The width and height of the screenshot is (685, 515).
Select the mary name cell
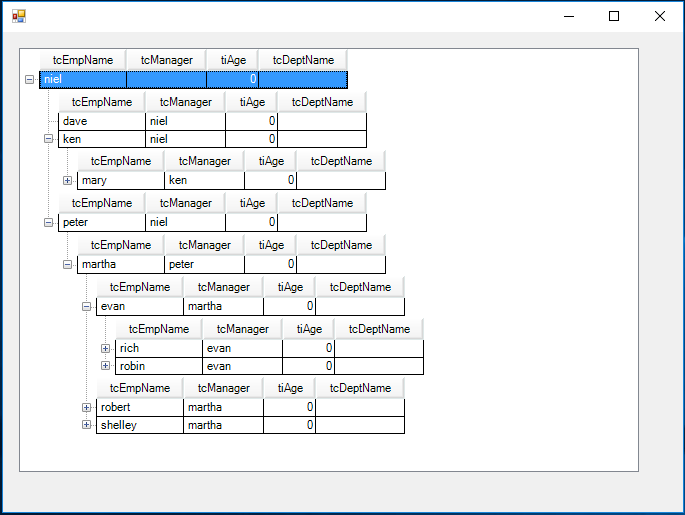point(121,180)
